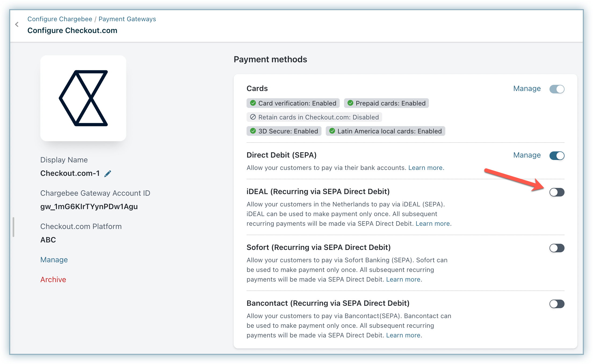The width and height of the screenshot is (593, 364).
Task: Click Bancontact (Recurring via SEPA Direct Debit) title
Action: tap(328, 303)
